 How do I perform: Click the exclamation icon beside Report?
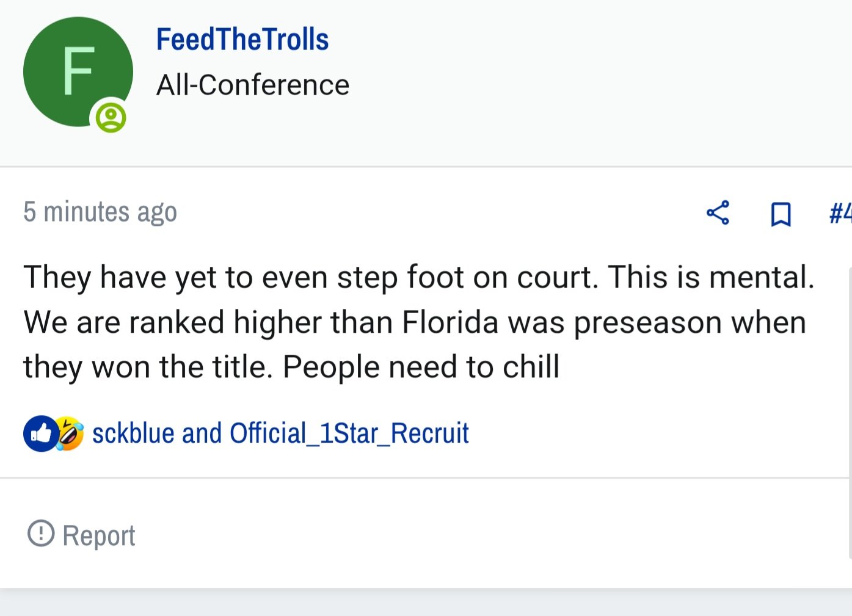(x=41, y=533)
